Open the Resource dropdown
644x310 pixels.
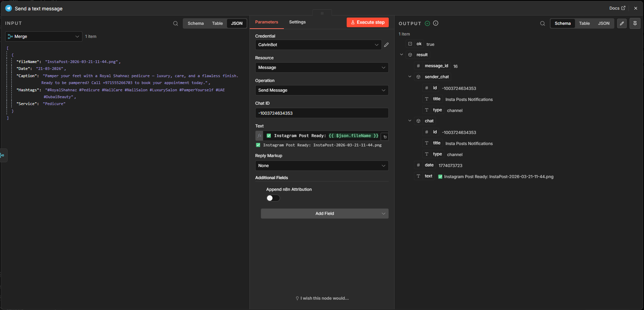pos(321,68)
